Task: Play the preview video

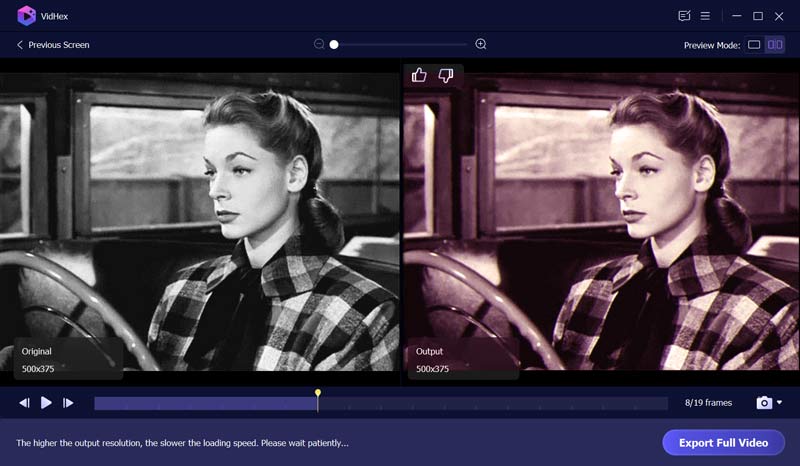Action: 46,403
